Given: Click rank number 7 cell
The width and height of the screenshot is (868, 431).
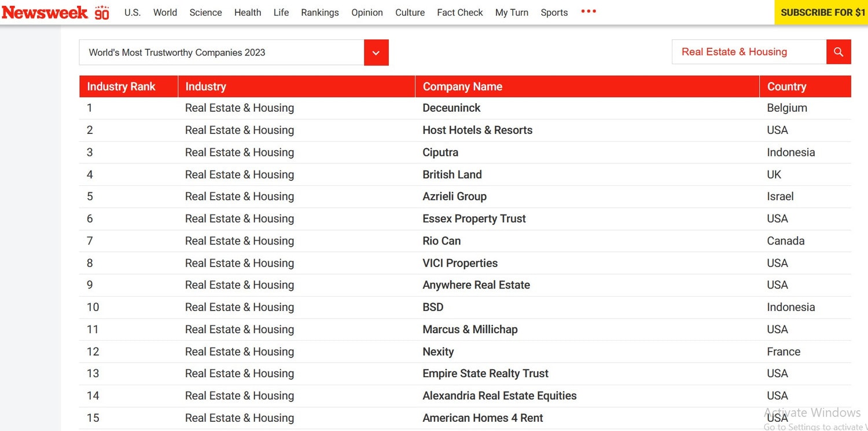Looking at the screenshot, I should [x=90, y=241].
